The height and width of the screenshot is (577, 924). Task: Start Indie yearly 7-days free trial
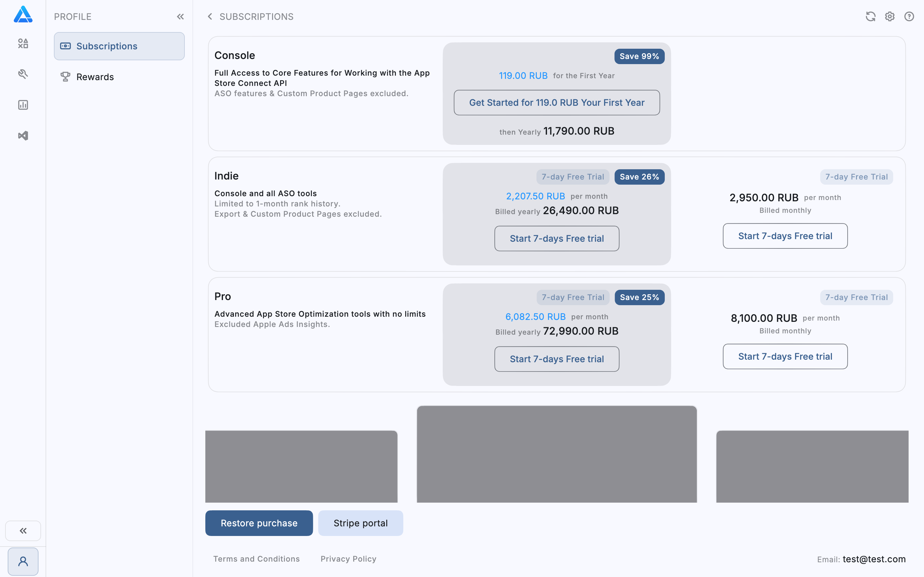557,238
